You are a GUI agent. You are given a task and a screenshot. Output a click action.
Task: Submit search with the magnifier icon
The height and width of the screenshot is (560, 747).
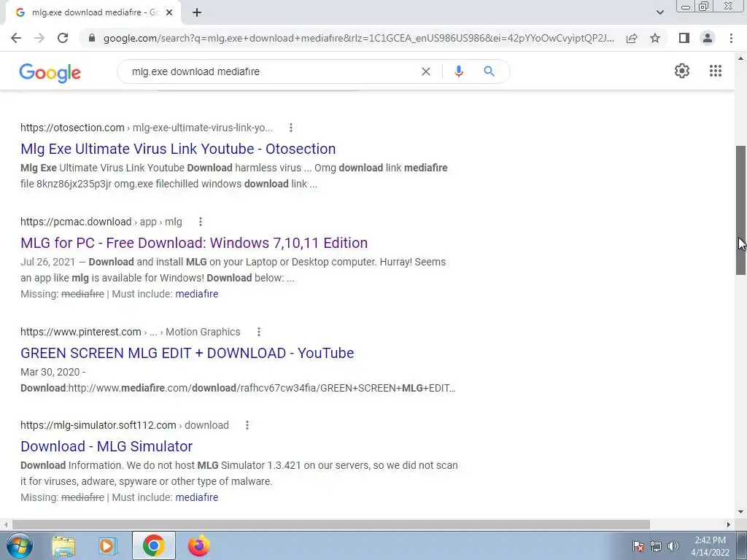[x=489, y=71]
